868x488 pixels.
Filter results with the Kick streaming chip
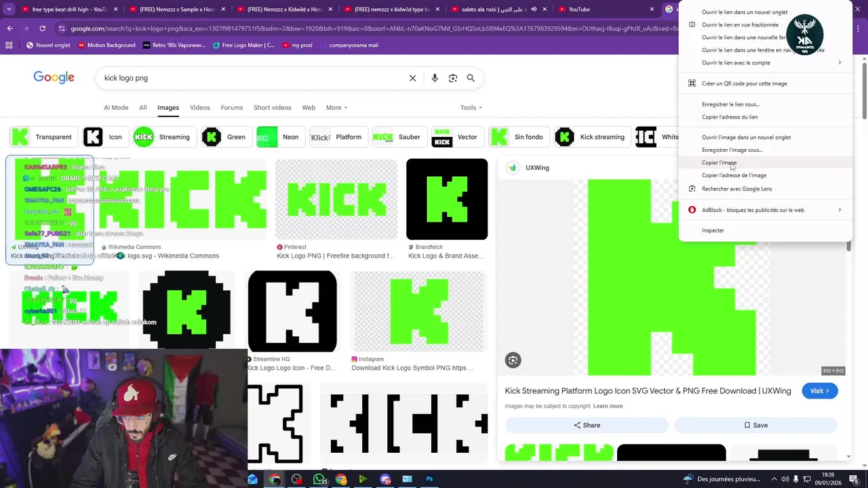[x=591, y=137]
